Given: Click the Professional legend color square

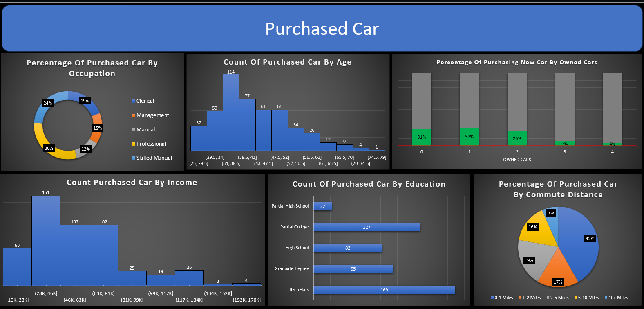Looking at the screenshot, I should pyautogui.click(x=133, y=144).
